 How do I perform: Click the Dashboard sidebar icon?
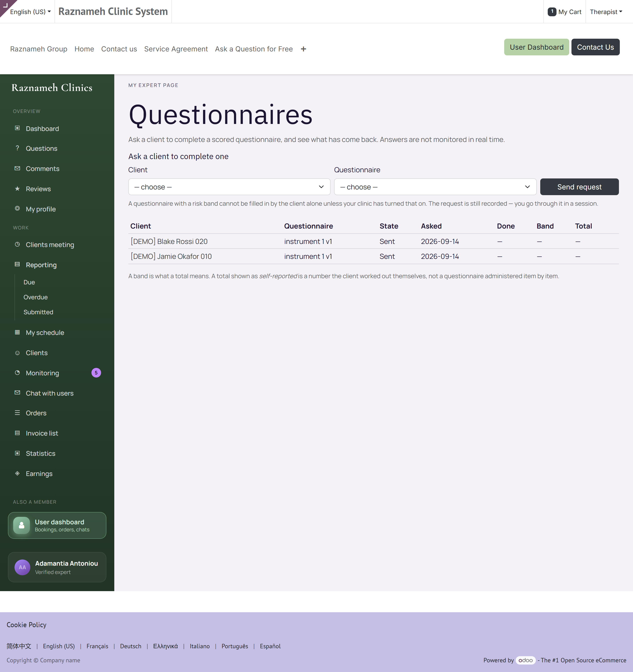pos(17,128)
